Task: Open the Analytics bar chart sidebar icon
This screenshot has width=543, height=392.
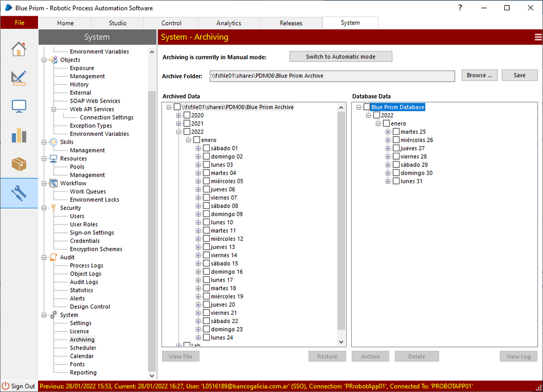Action: [x=18, y=135]
